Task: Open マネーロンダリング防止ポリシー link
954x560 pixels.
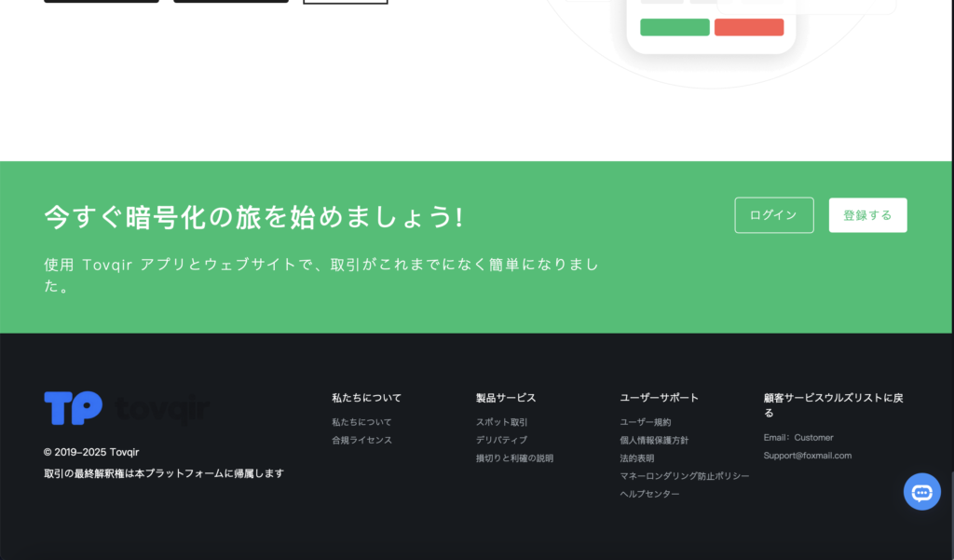Action: 685,476
